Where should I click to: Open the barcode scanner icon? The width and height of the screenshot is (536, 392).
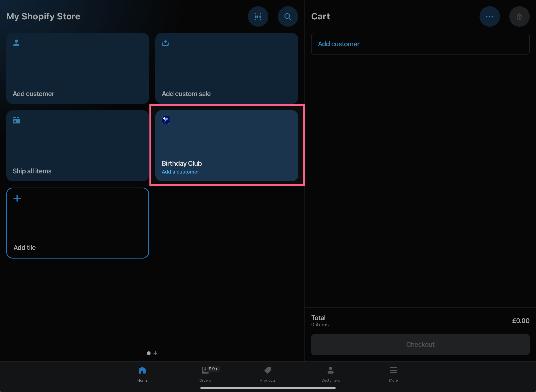(x=258, y=16)
